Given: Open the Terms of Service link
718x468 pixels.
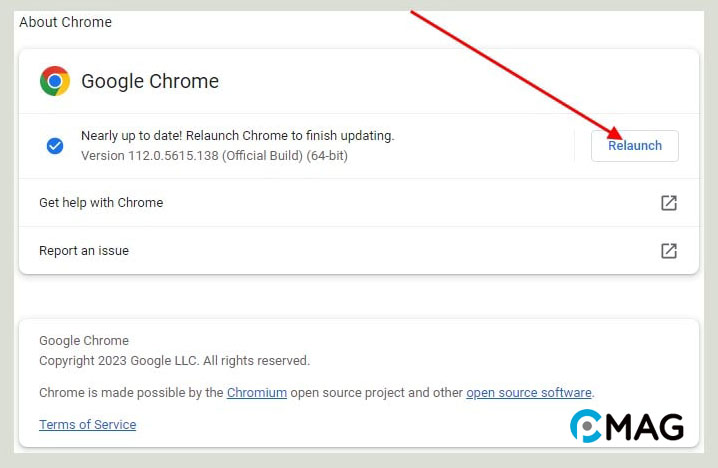Looking at the screenshot, I should coord(87,424).
